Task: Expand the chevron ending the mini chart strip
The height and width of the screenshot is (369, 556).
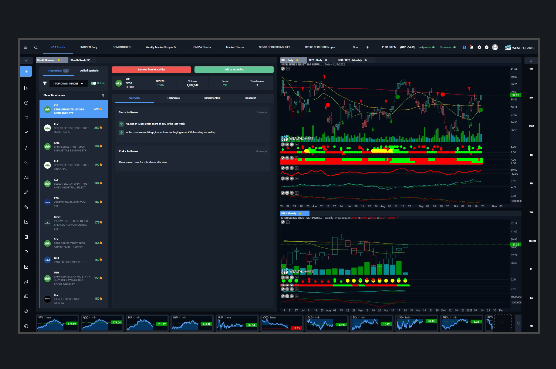Action: click(x=518, y=323)
